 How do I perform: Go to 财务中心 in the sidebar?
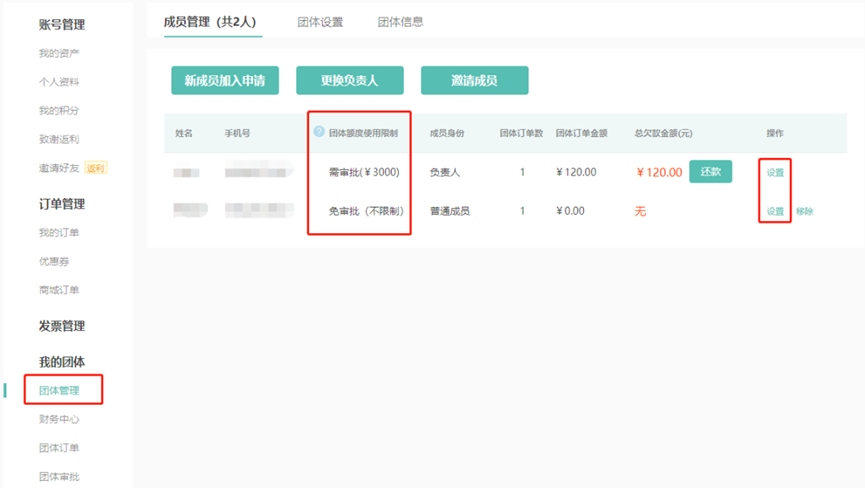pyautogui.click(x=59, y=420)
